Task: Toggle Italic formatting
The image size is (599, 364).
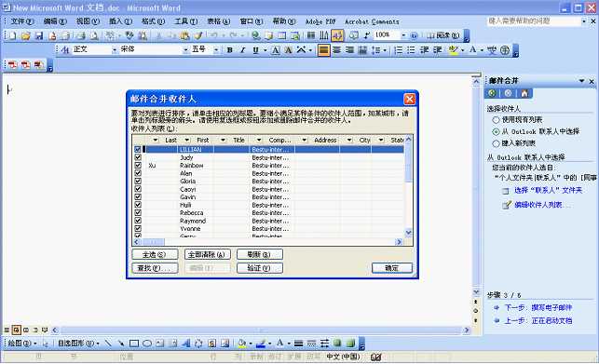Action: 242,50
